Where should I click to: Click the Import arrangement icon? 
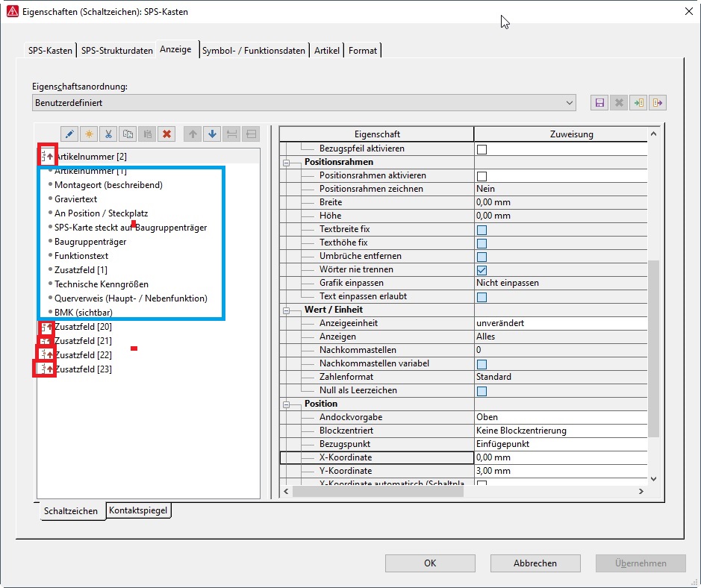coord(638,103)
